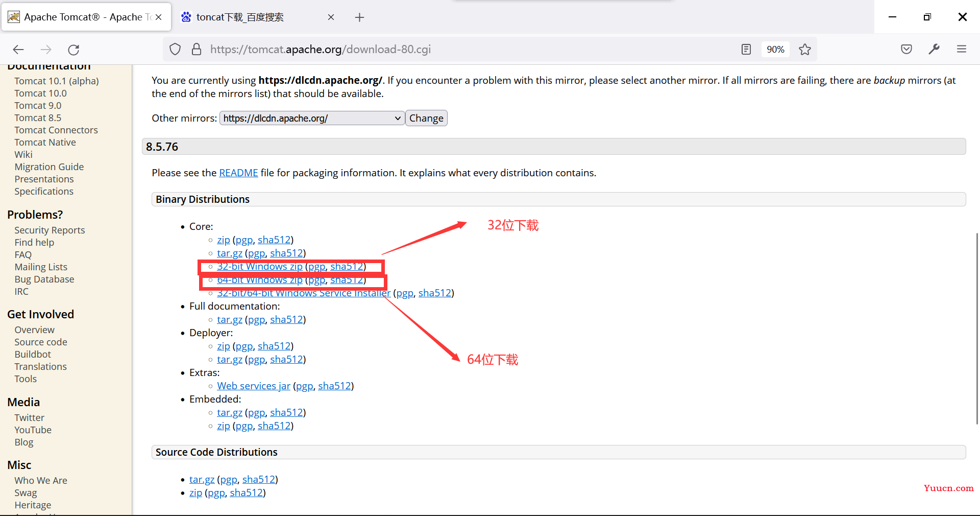
Task: Open the Mailing Lists link
Action: 41,267
